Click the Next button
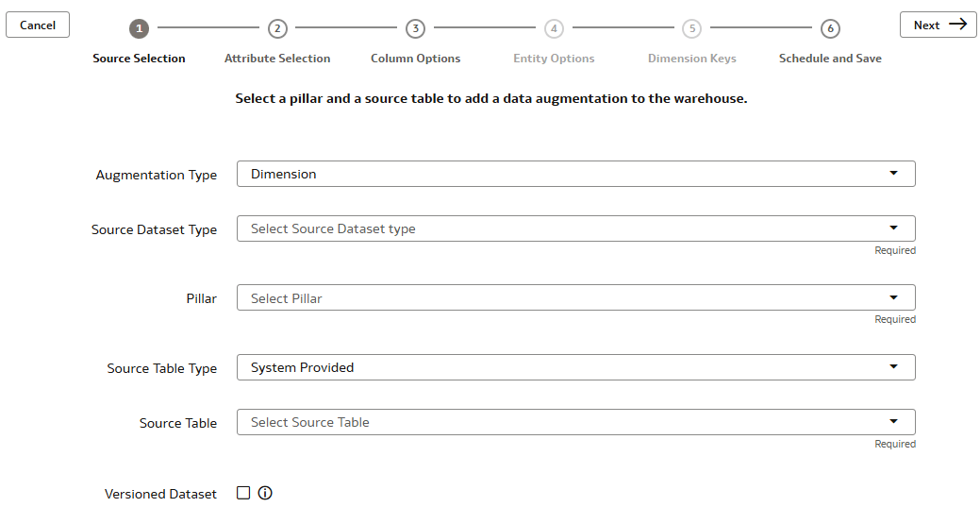 pos(938,25)
